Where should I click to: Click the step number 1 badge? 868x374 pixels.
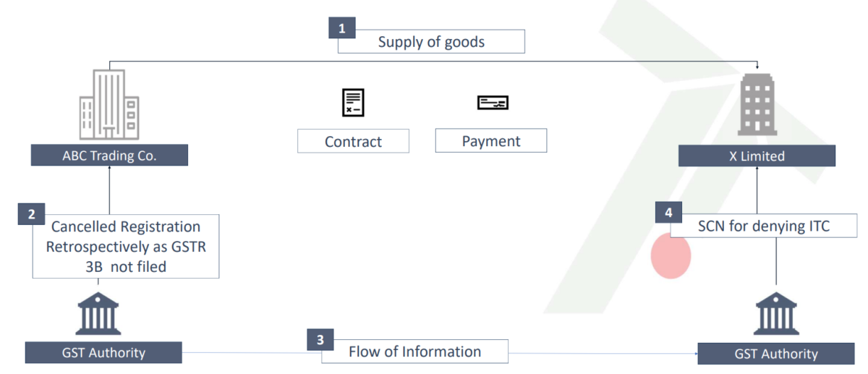[x=341, y=29]
